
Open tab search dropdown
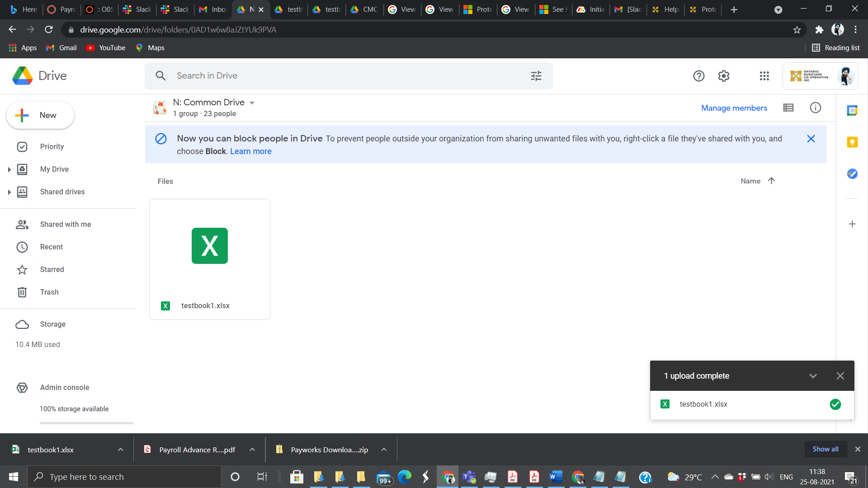coord(778,10)
